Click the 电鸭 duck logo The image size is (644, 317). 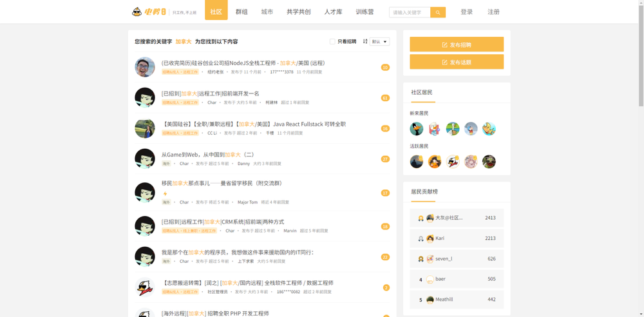pyautogui.click(x=149, y=12)
